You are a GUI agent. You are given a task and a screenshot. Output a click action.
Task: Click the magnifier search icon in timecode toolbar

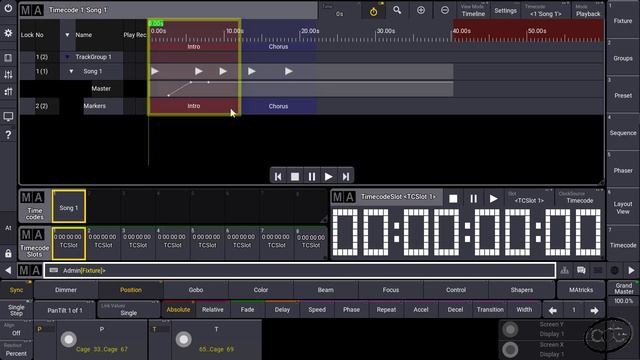pos(397,10)
